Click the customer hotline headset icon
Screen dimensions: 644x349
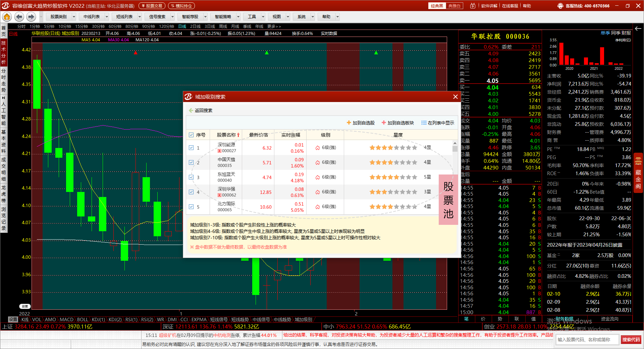click(560, 6)
